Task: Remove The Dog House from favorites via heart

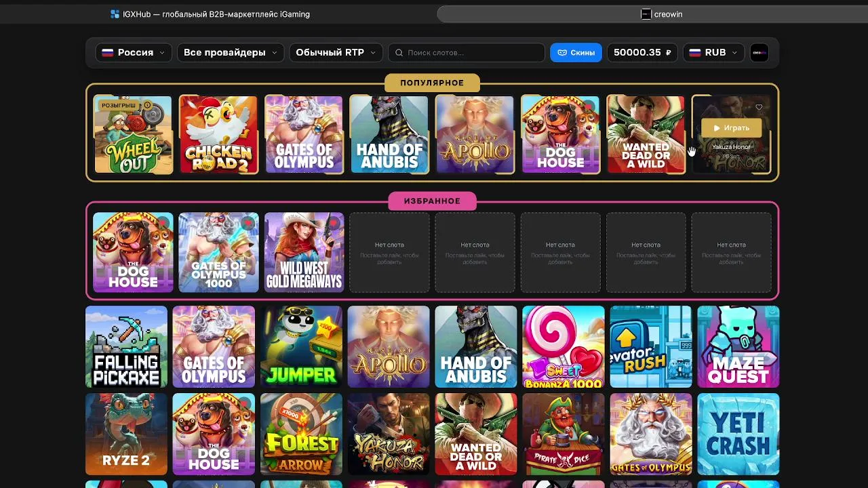Action: (x=162, y=223)
